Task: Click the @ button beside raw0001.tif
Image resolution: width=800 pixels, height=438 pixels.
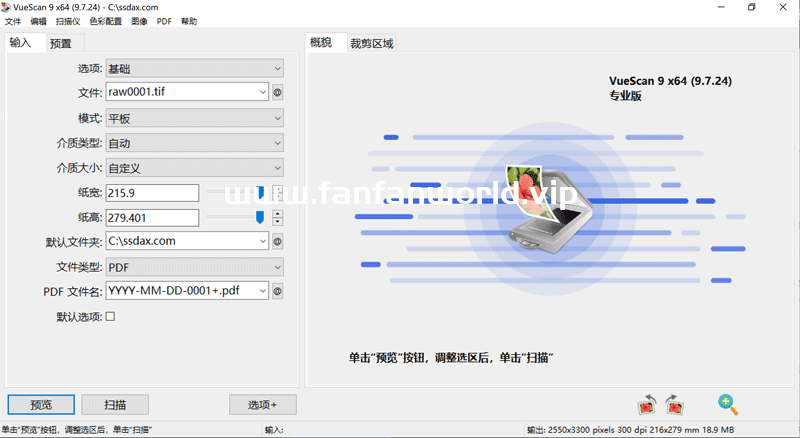Action: 277,92
